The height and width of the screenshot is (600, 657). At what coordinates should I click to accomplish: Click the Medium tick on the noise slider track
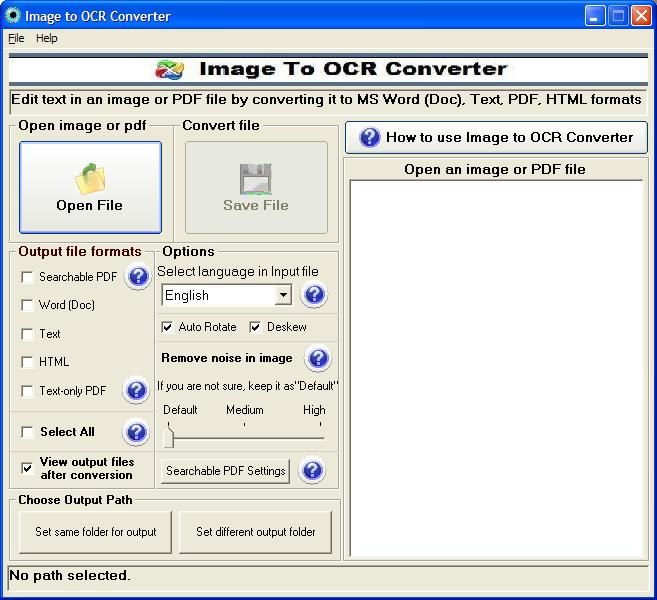pyautogui.click(x=244, y=425)
